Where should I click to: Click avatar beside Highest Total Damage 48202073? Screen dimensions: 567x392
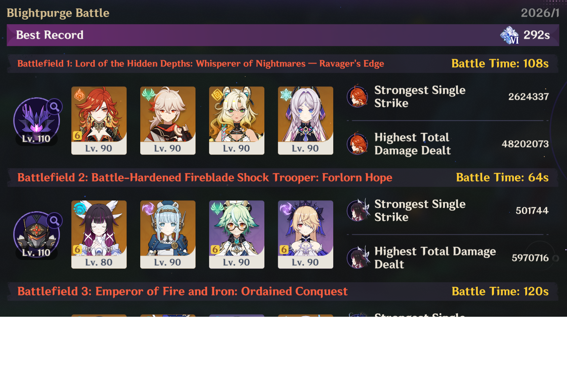(357, 144)
